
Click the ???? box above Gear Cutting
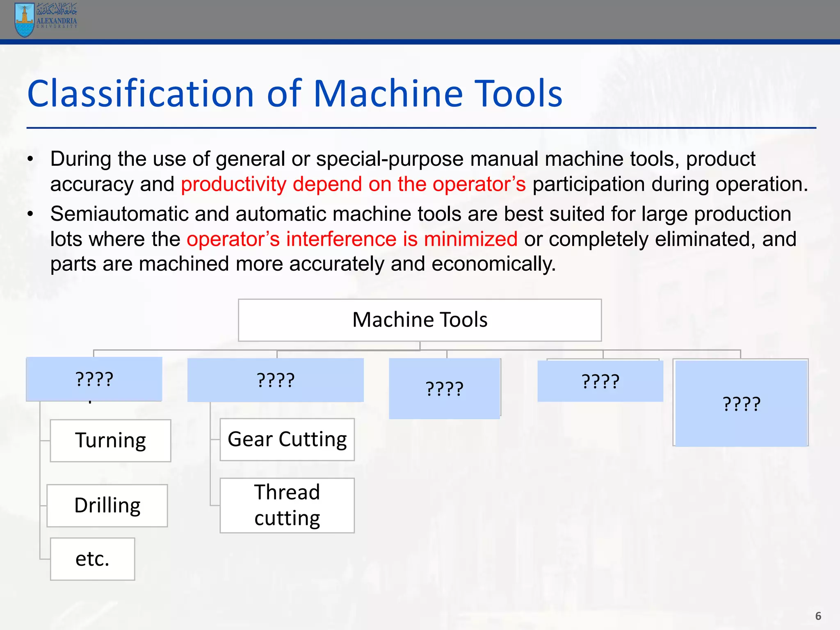click(275, 380)
